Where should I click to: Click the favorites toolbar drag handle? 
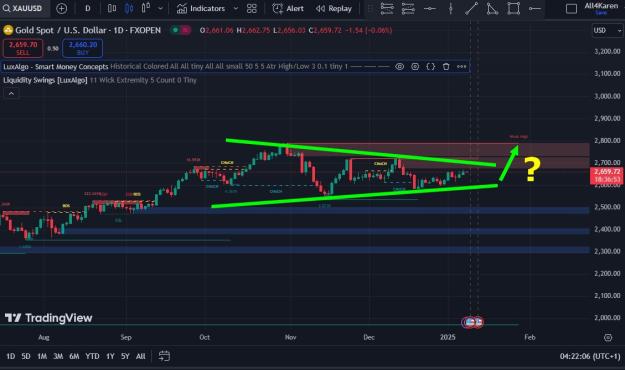[370, 8]
